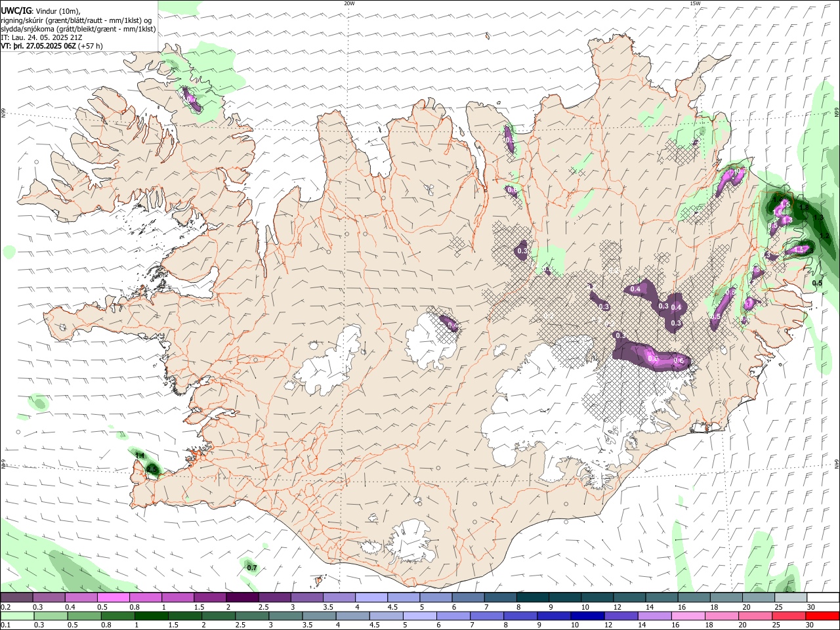
Task: Click the '1.2' rain value off east coast
Action: click(x=826, y=236)
